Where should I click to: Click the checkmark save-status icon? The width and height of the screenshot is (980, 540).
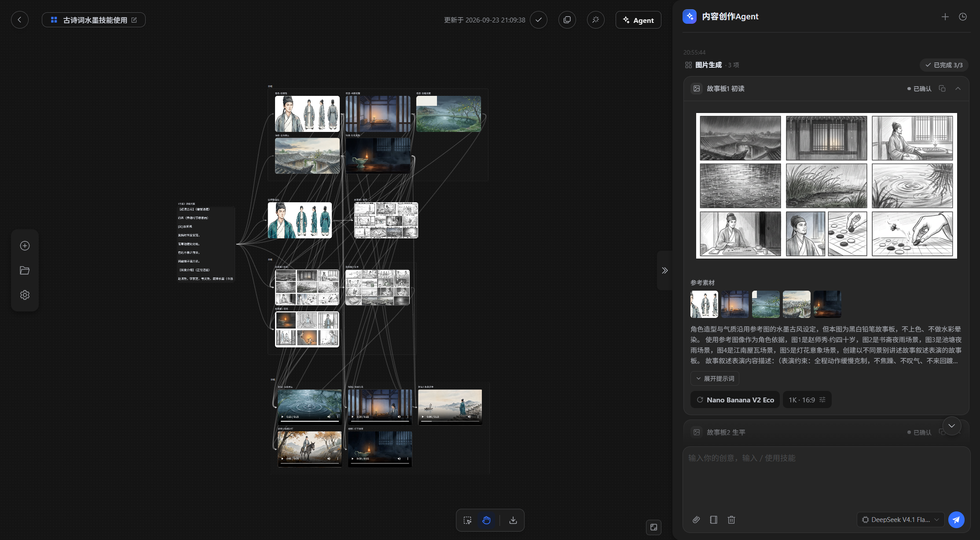tap(539, 20)
